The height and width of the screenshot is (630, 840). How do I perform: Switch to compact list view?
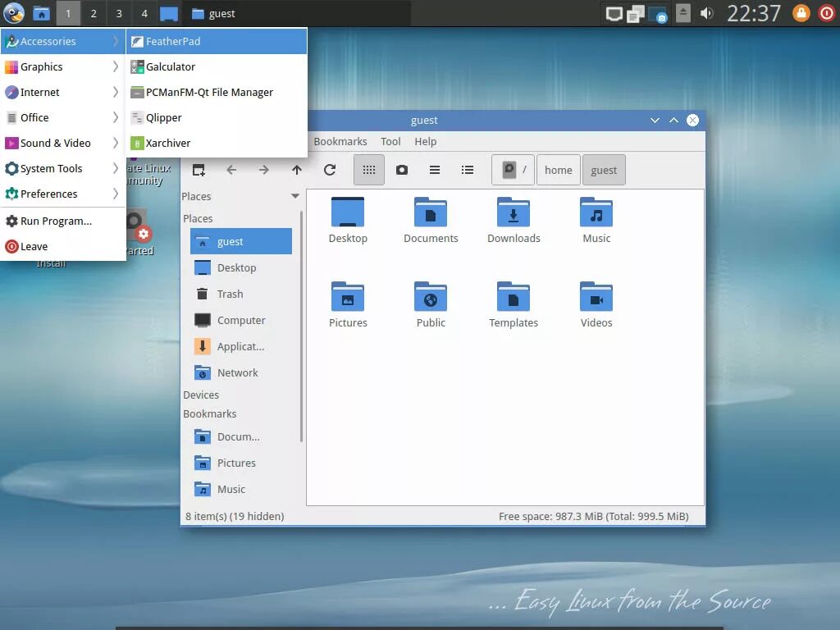435,170
